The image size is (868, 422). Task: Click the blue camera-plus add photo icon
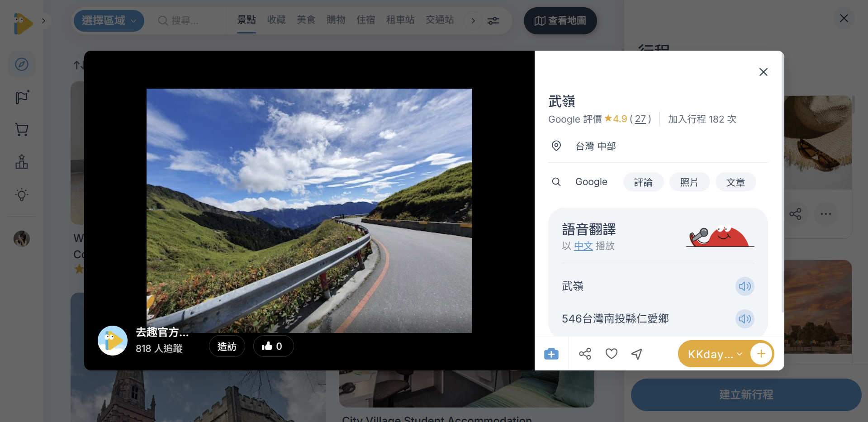551,354
